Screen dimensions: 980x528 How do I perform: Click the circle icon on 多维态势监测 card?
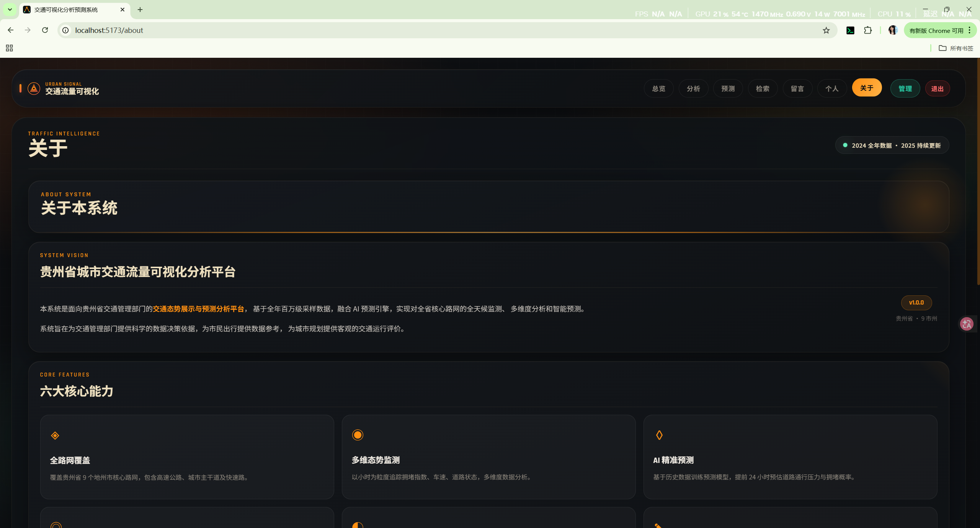(x=358, y=435)
